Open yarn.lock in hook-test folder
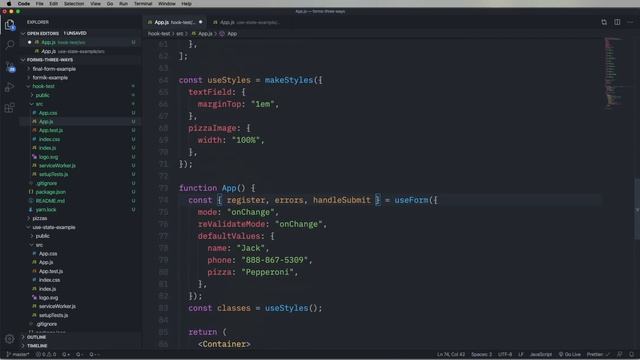The height and width of the screenshot is (360, 640). click(x=46, y=210)
